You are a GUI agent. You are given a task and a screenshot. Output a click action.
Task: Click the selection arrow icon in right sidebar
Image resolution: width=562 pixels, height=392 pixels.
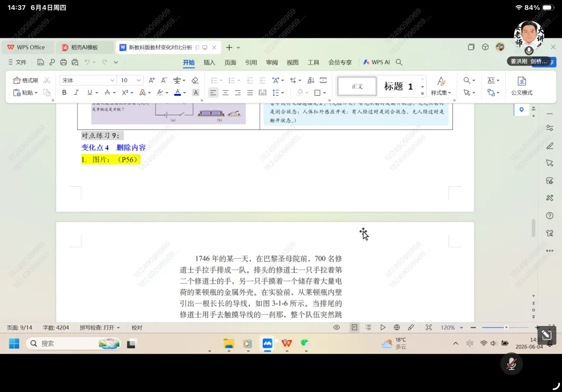tap(550, 163)
